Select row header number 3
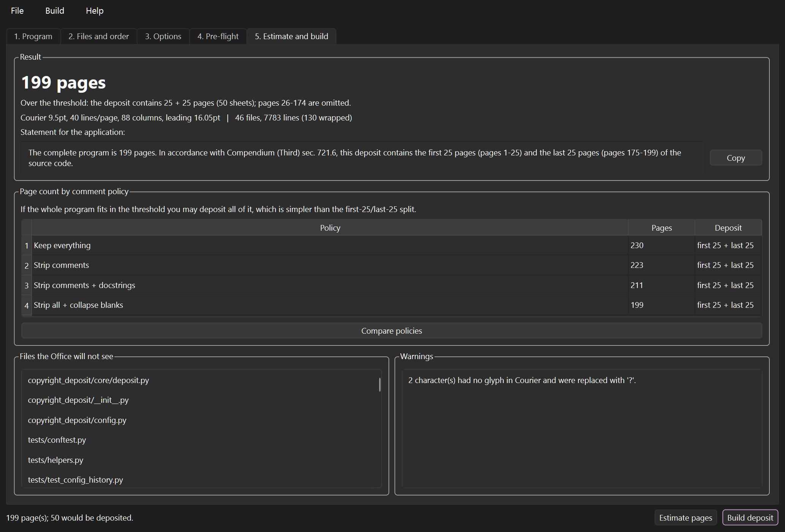 point(27,286)
